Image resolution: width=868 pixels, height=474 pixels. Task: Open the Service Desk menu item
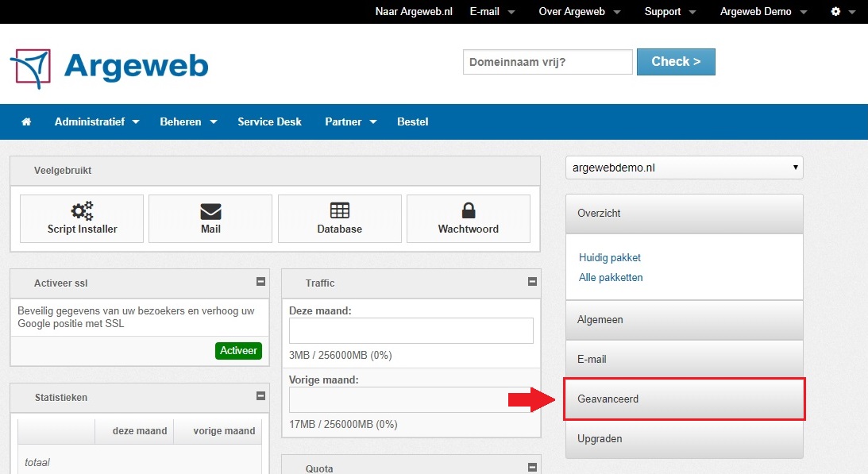tap(269, 121)
